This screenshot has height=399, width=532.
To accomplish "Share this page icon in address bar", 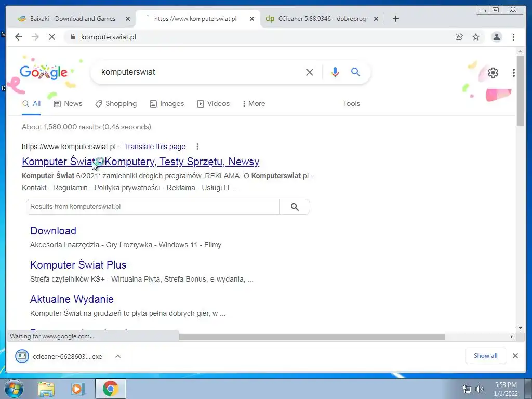I will [459, 37].
